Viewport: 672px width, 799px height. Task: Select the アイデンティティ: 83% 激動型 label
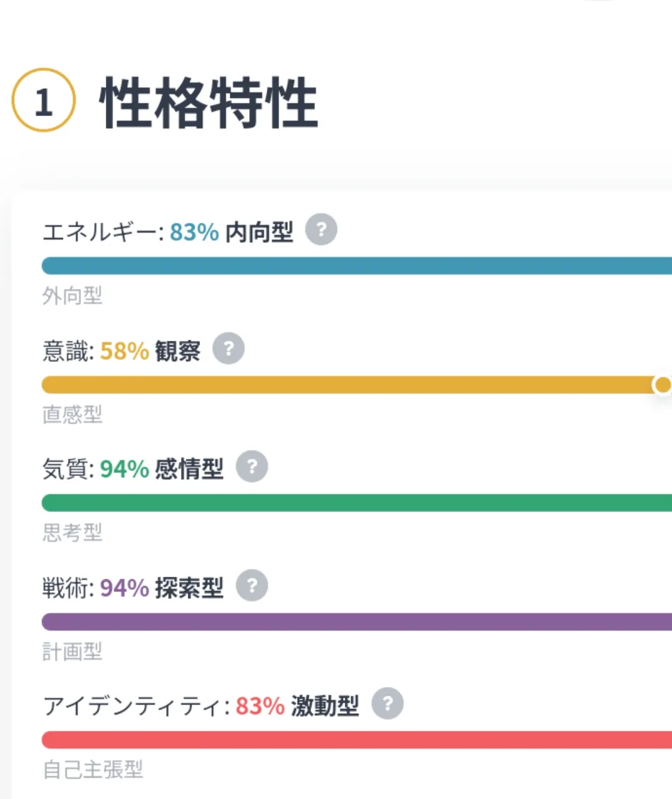pos(201,706)
